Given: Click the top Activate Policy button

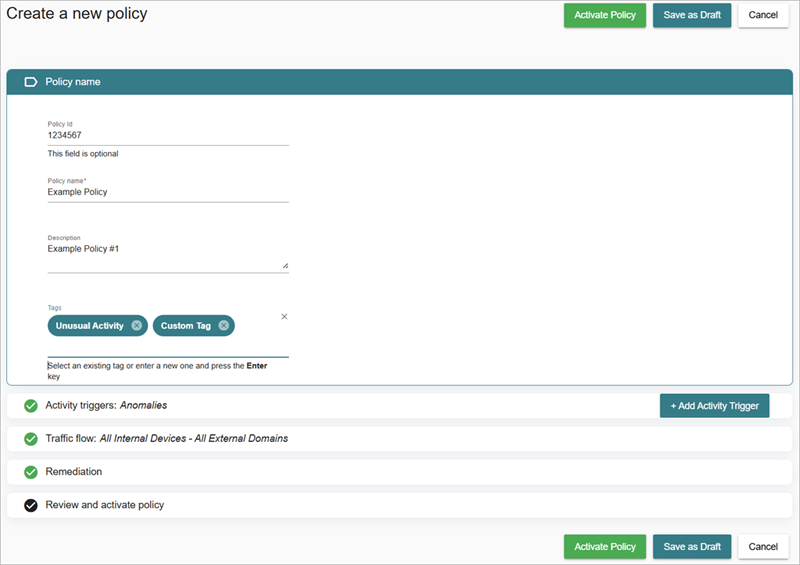Looking at the screenshot, I should click(605, 15).
